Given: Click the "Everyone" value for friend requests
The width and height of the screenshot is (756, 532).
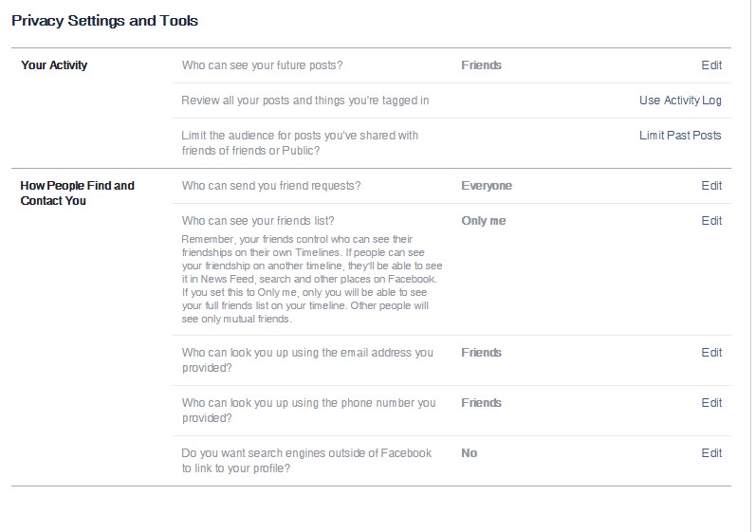Looking at the screenshot, I should click(x=487, y=186).
